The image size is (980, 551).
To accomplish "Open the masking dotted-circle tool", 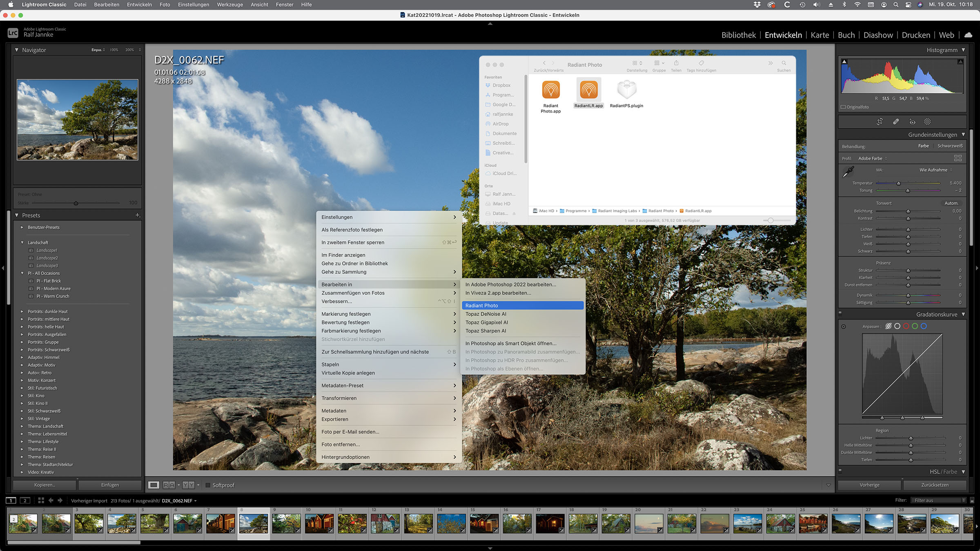I will click(x=928, y=122).
